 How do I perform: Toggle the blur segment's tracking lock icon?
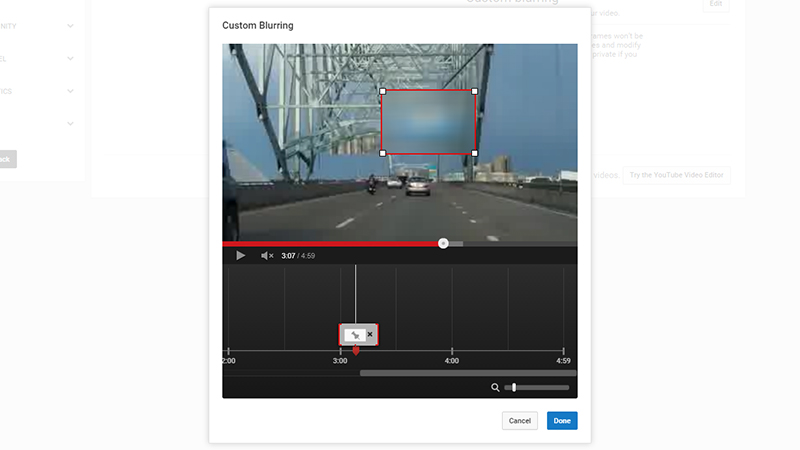coord(355,335)
